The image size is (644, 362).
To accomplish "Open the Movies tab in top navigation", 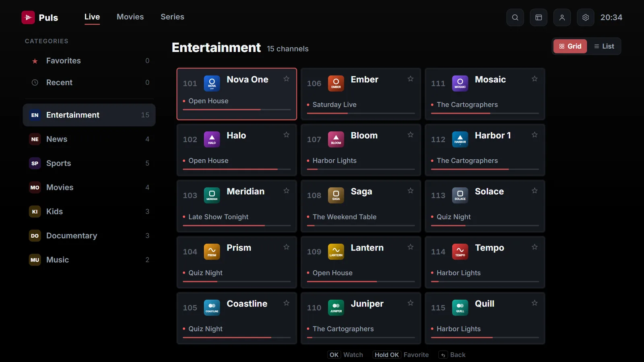I will (130, 17).
